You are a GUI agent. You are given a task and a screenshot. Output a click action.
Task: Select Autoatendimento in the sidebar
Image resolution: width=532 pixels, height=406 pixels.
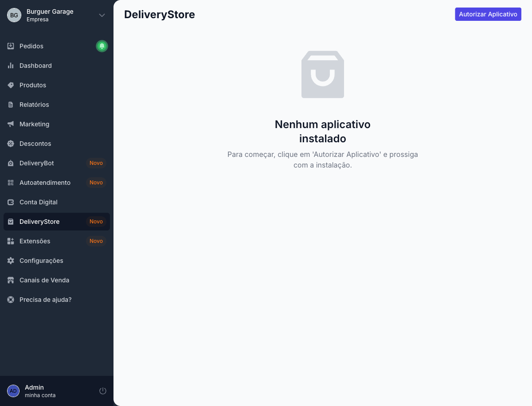[x=57, y=183]
